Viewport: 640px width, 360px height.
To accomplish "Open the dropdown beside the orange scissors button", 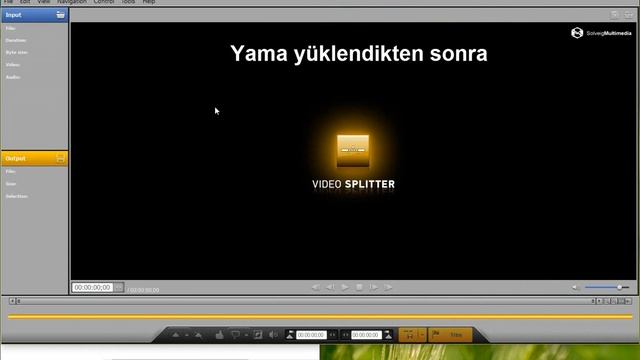I will click(422, 335).
